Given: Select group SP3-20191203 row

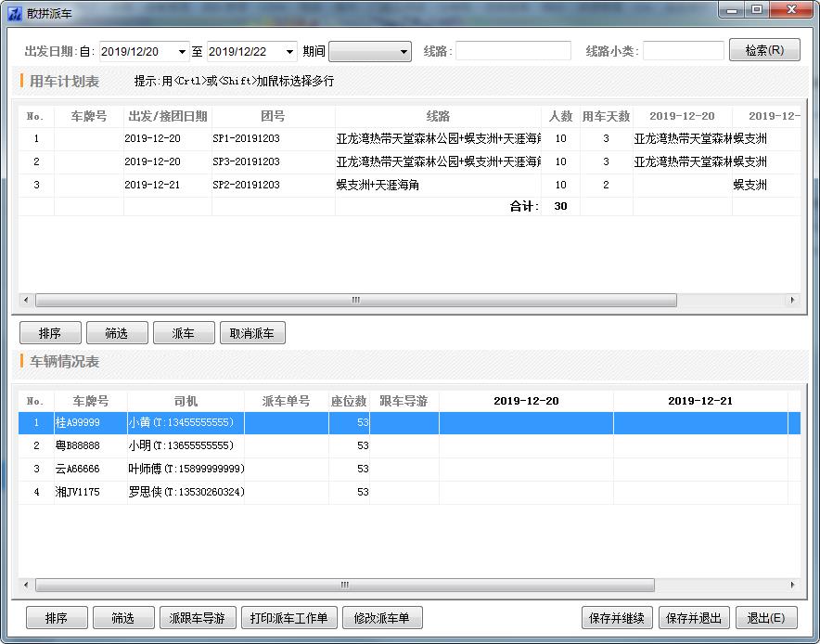Looking at the screenshot, I should click(409, 161).
